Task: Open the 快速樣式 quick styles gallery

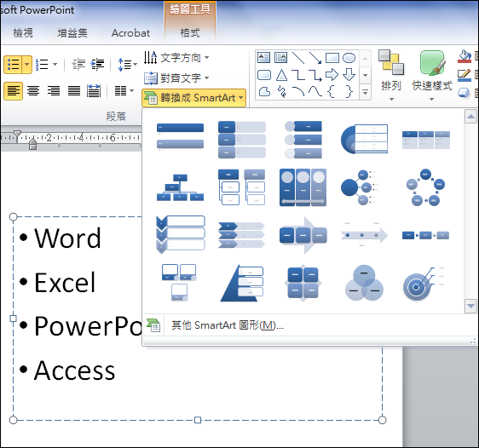Action: [x=432, y=76]
